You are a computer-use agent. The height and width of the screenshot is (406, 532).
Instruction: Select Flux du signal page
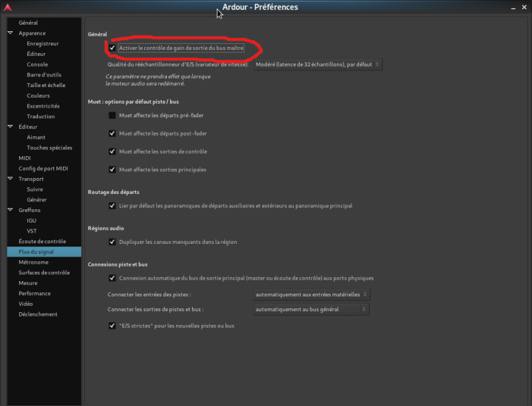[x=44, y=252]
